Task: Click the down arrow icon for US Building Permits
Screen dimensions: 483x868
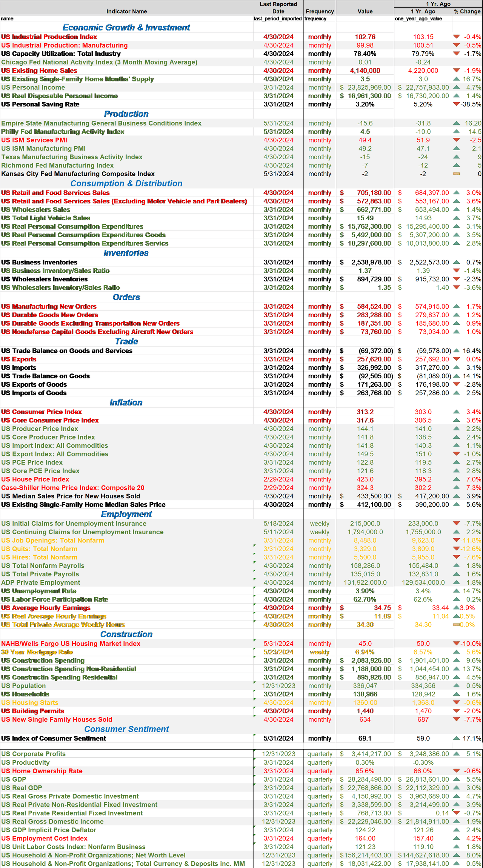Action: (x=457, y=711)
